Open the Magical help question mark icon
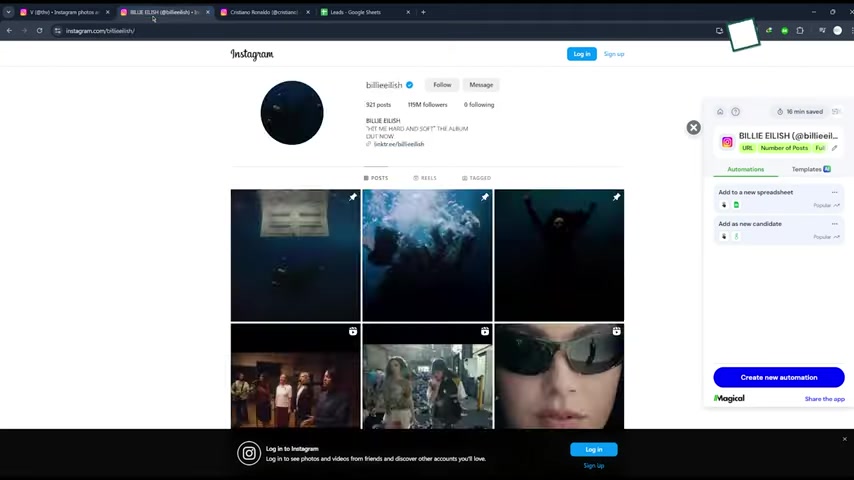 (735, 112)
